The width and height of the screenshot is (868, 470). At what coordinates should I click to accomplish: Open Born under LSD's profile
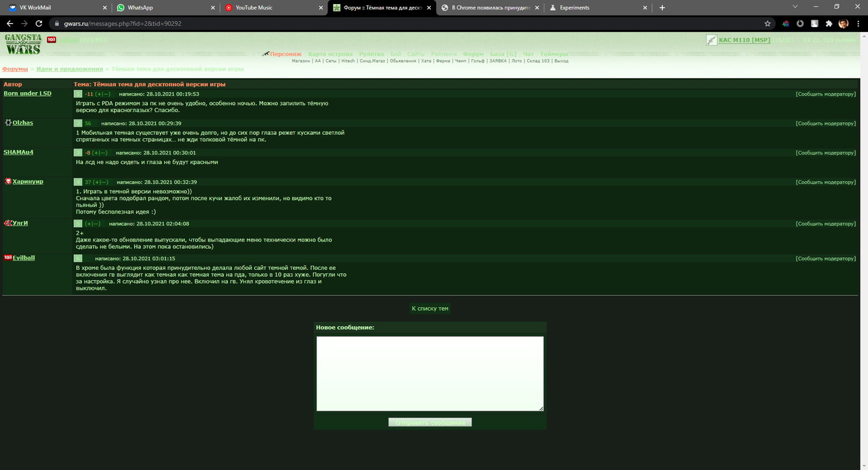pos(27,93)
